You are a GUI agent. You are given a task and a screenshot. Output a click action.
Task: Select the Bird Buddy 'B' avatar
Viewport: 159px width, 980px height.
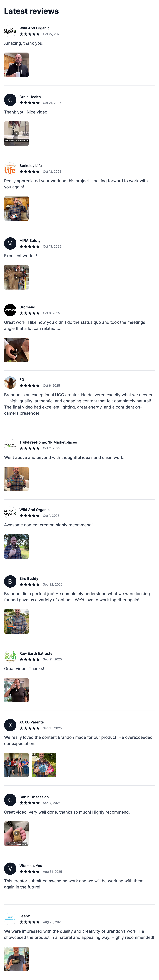[x=10, y=581]
